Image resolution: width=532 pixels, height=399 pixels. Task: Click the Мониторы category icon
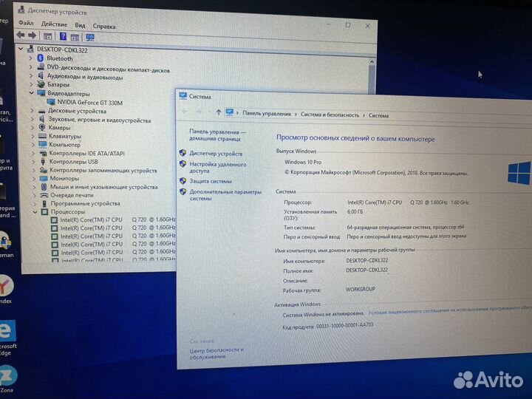point(44,178)
